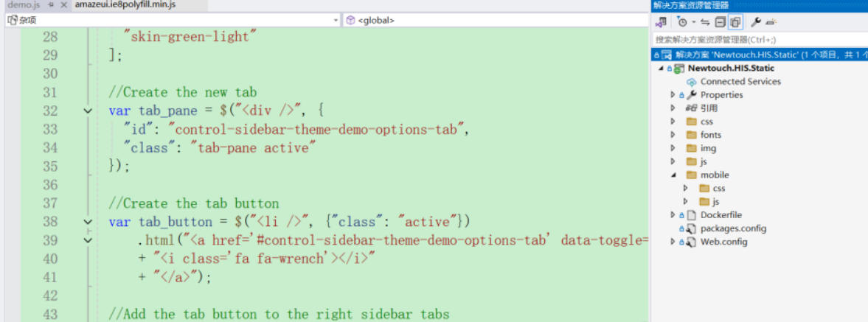Click the tab_pane variable on line 32
The height and width of the screenshot is (322, 868).
167,111
